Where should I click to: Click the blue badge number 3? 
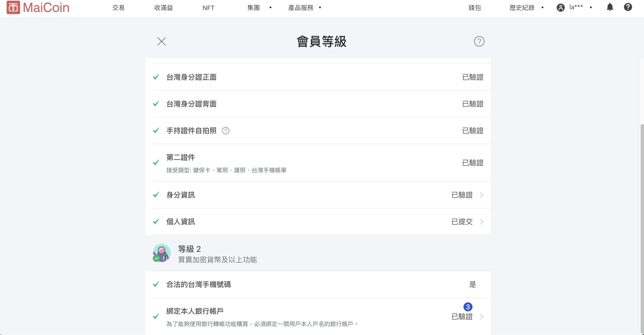coord(468,307)
